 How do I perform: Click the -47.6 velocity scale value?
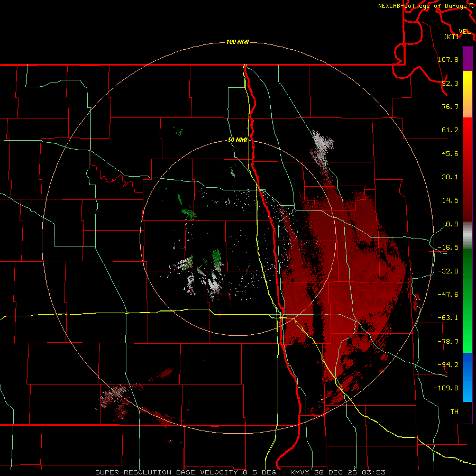coord(448,295)
